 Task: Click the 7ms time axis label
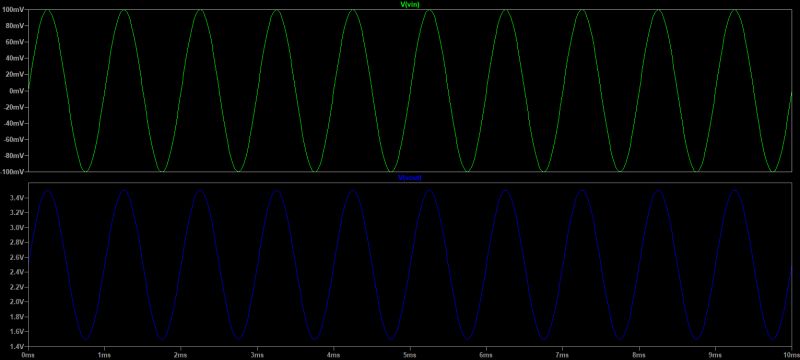(x=562, y=355)
